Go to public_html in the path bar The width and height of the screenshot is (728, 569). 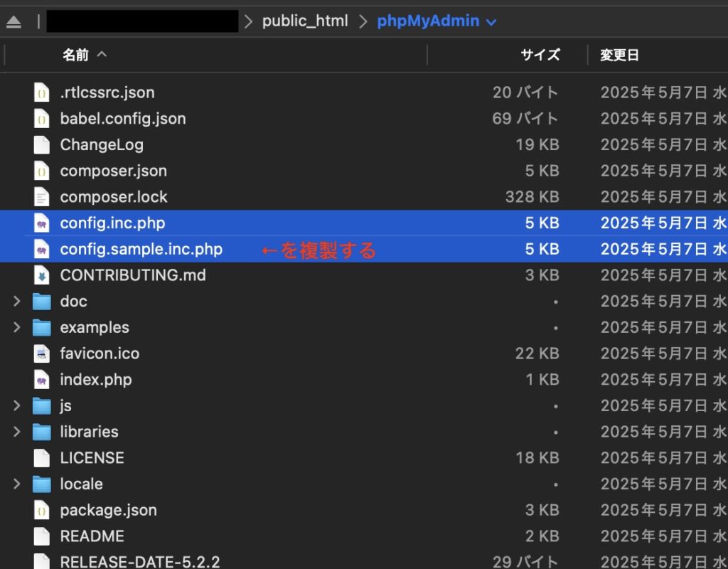pyautogui.click(x=305, y=21)
